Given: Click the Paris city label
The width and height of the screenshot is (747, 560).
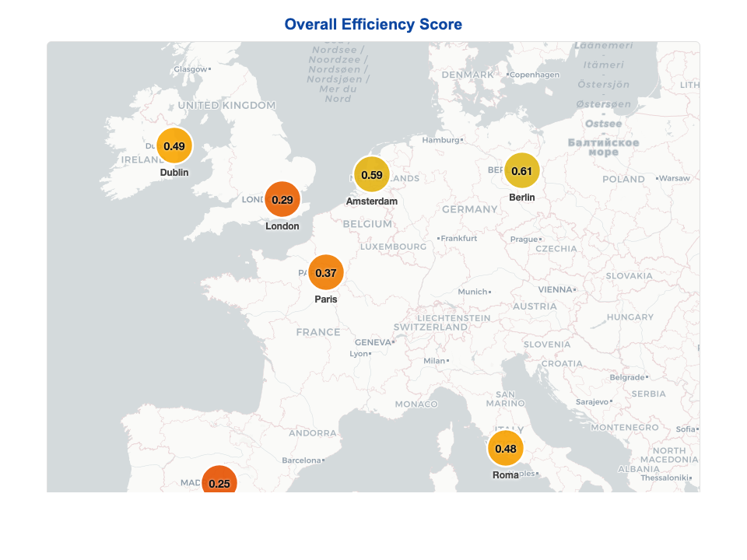Looking at the screenshot, I should pyautogui.click(x=326, y=299).
